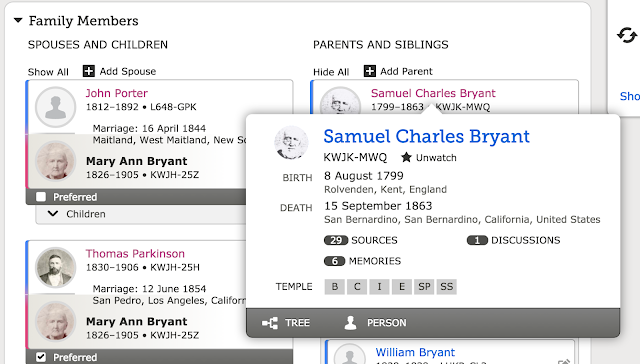
Task: Open Tree view from popup footer
Action: tap(286, 323)
